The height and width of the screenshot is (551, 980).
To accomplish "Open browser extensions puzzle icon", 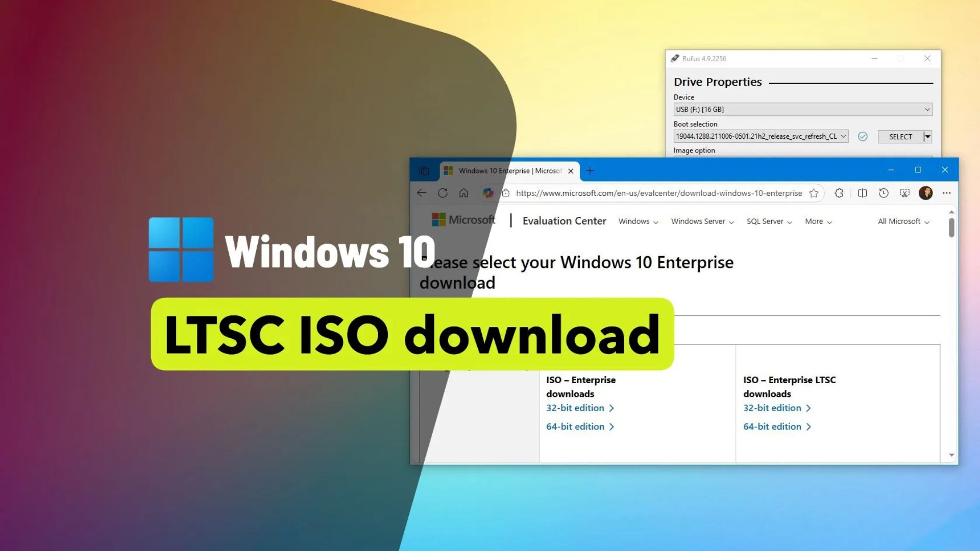I will [x=839, y=193].
